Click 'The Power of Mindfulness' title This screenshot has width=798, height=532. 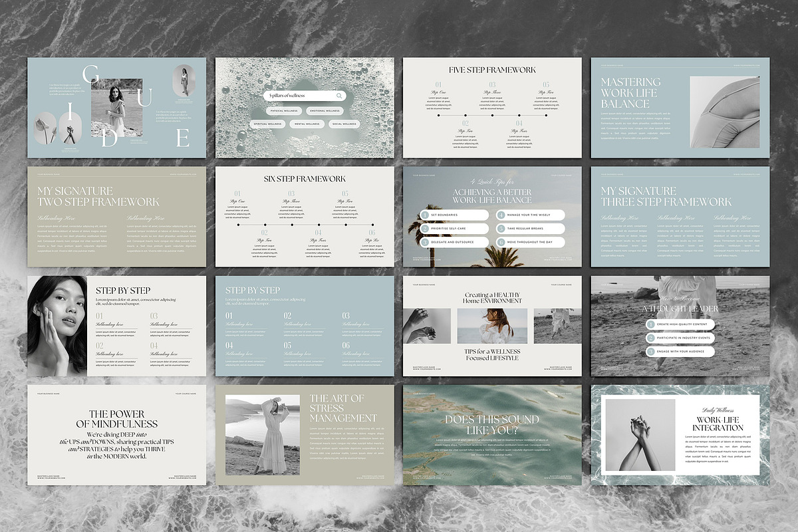click(x=116, y=418)
